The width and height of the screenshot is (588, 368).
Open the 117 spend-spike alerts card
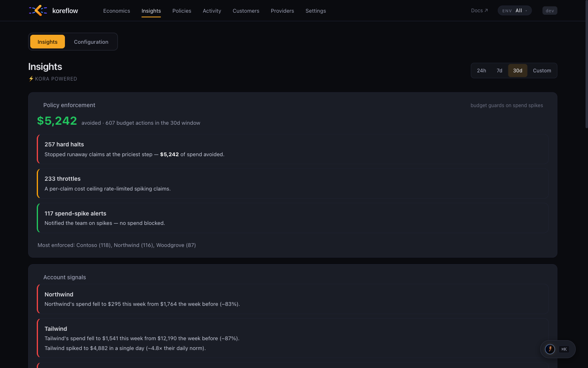[292, 218]
